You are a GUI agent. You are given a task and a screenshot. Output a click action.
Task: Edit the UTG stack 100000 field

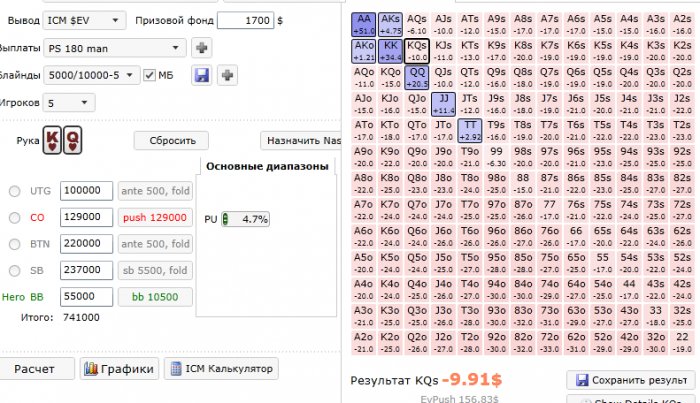click(86, 191)
